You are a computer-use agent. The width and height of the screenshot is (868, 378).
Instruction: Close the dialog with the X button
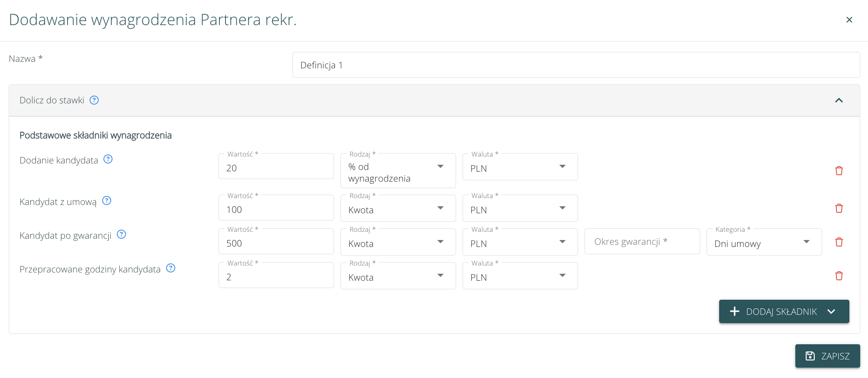(849, 20)
